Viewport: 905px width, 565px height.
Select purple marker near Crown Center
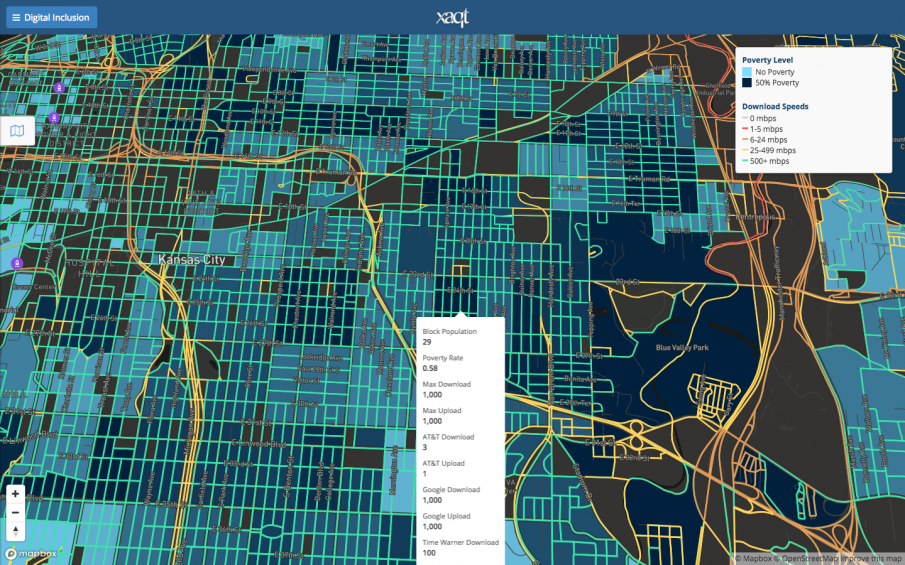coord(17,264)
